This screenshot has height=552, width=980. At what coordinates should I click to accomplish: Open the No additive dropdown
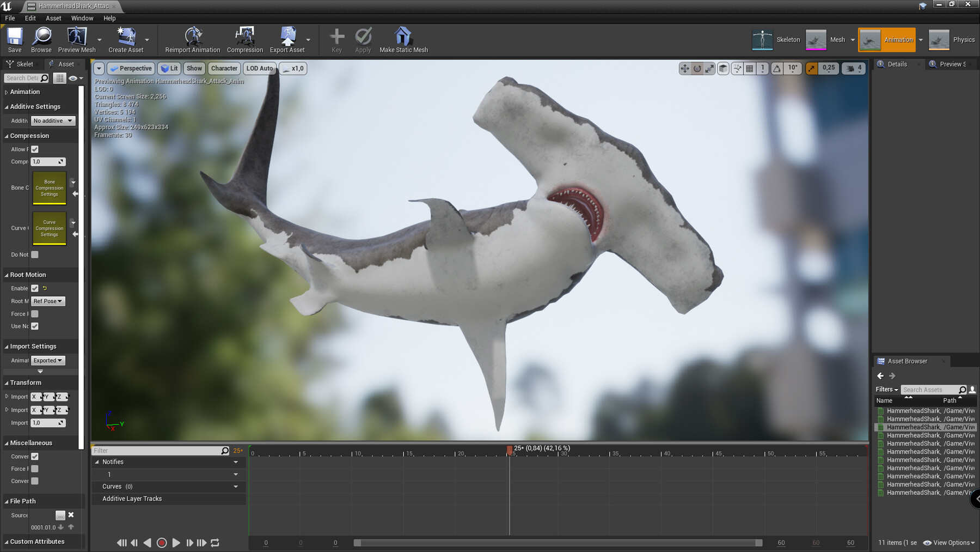[x=52, y=120]
